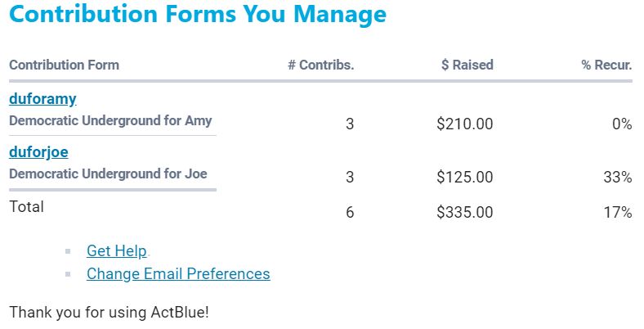
Task: Click the 17% total recurring value
Action: [618, 213]
